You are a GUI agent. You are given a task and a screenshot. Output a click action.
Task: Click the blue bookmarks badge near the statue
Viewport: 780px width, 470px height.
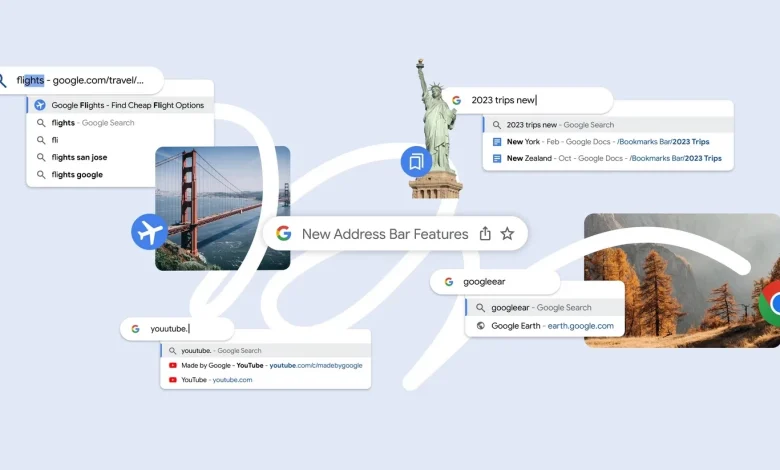(x=416, y=162)
